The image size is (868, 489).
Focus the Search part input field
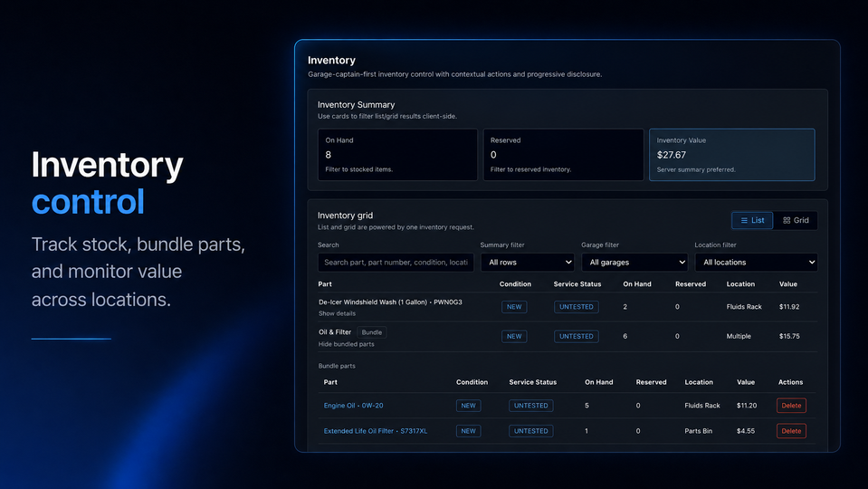(x=396, y=263)
